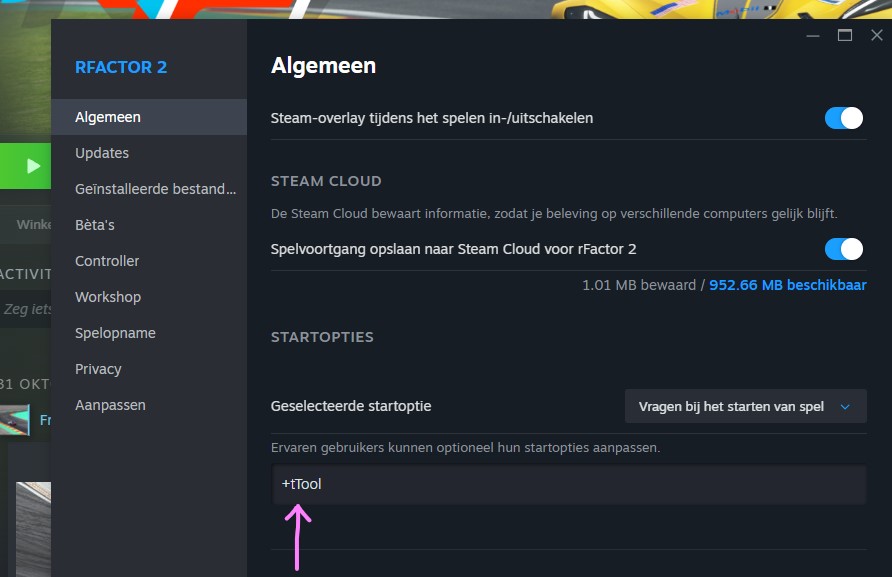Open Controller settings for rFactor 2
Viewport: 892px width, 577px height.
click(x=107, y=260)
